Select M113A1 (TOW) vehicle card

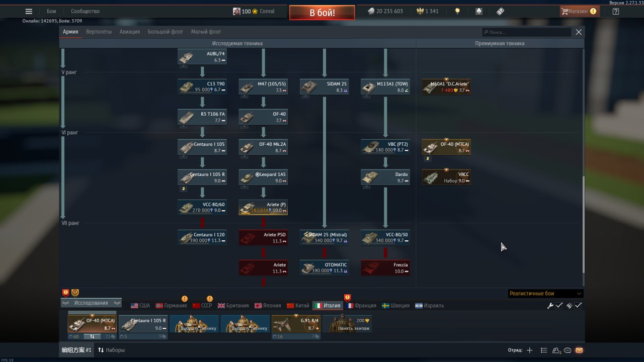pos(385,87)
